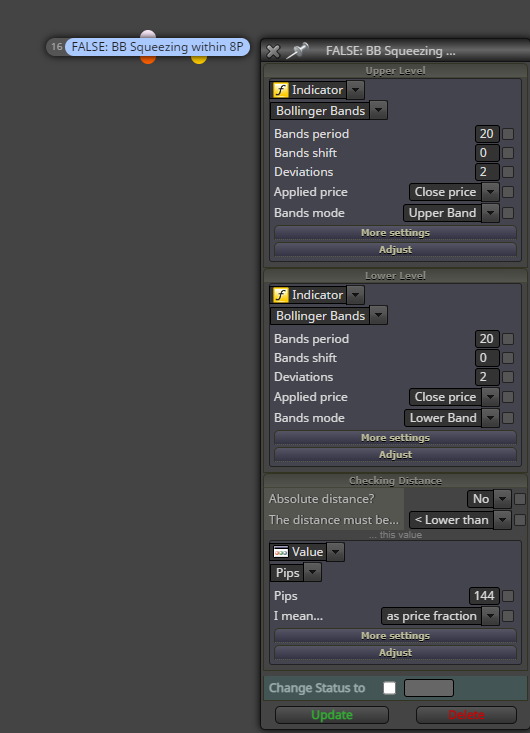
Task: Click the Upper Level section header
Action: point(395,71)
